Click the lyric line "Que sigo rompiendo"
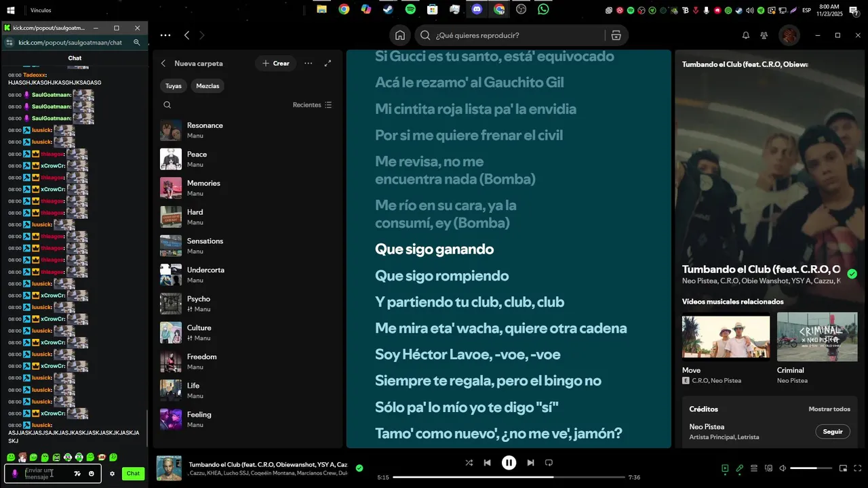Viewport: 868px width, 488px height. point(442,276)
